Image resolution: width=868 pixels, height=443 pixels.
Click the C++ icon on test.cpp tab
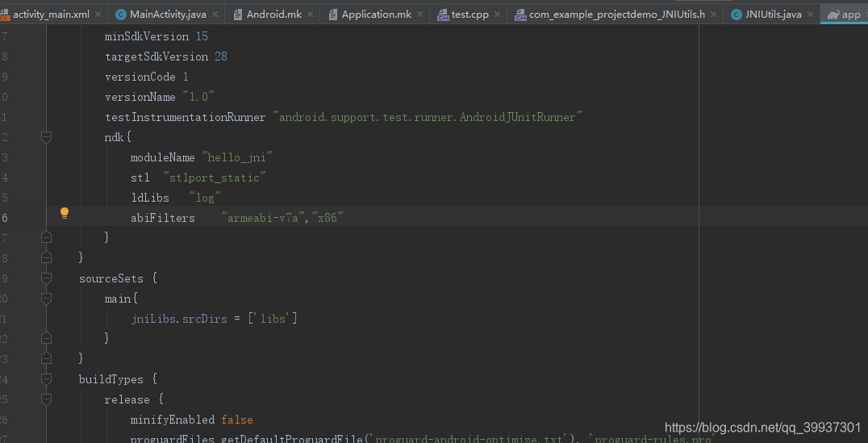click(443, 15)
